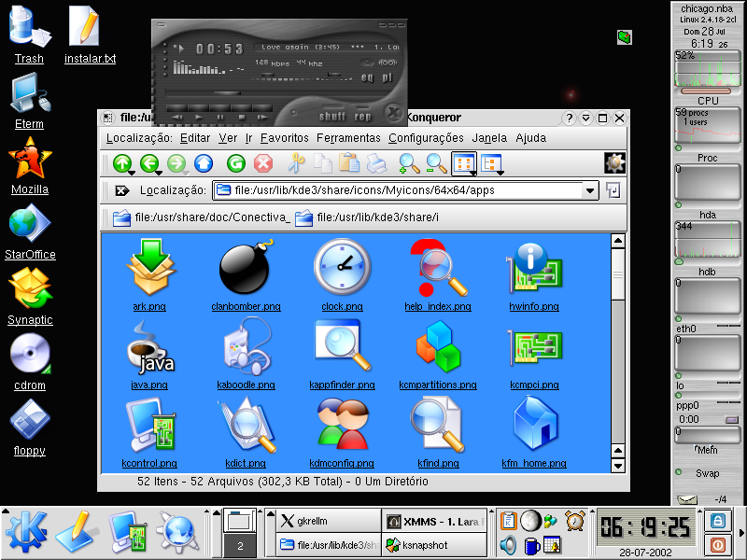747x560 pixels.
Task: Open the Ver menu
Action: (228, 138)
